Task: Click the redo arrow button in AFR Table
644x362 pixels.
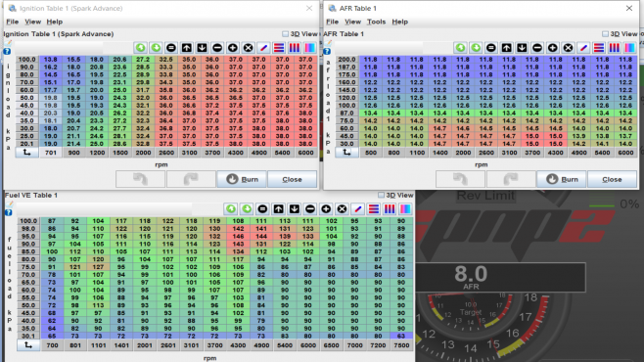Action: coord(511,179)
